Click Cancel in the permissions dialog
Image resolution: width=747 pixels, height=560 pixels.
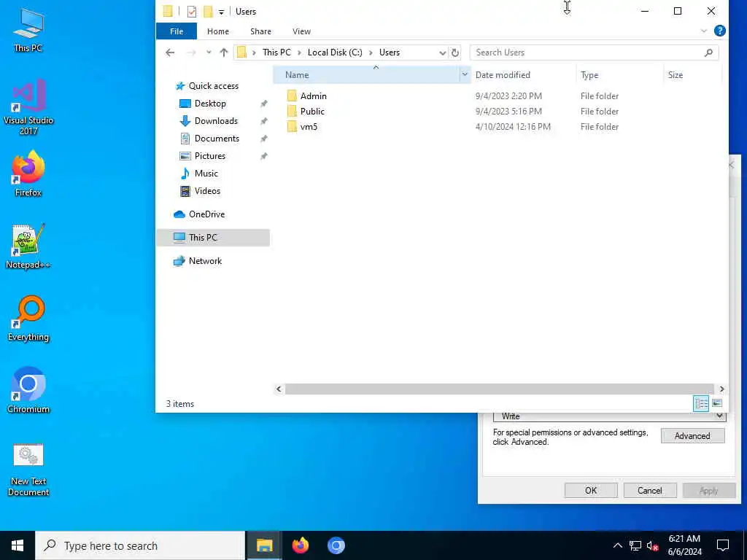[650, 490]
